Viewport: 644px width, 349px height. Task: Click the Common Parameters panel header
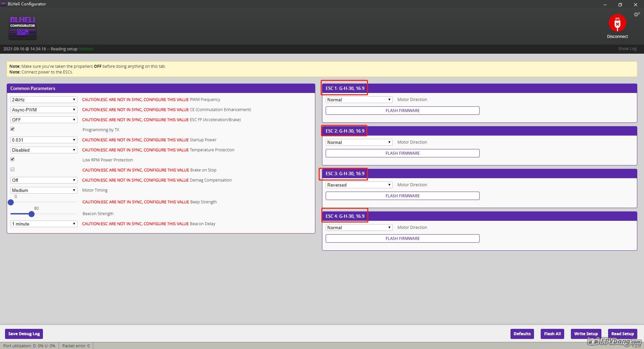tap(161, 88)
